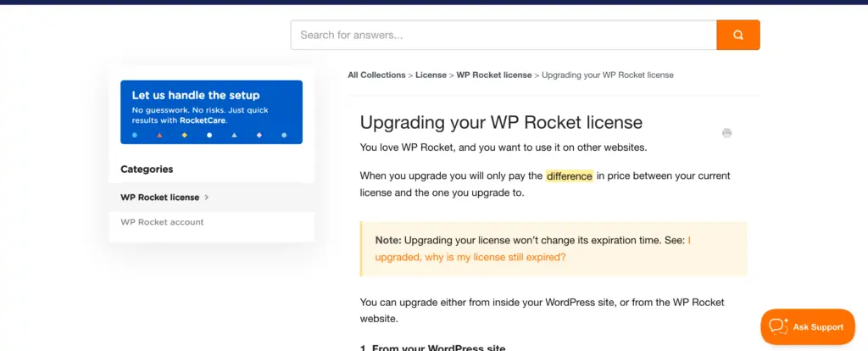Image resolution: width=868 pixels, height=351 pixels.
Task: Select 'WP Rocket account' category
Action: [162, 222]
